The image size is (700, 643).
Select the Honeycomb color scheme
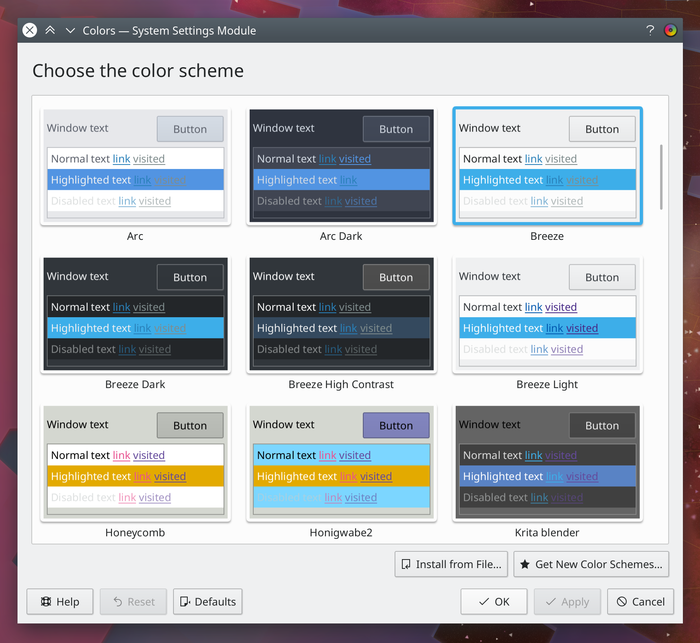click(x=135, y=463)
